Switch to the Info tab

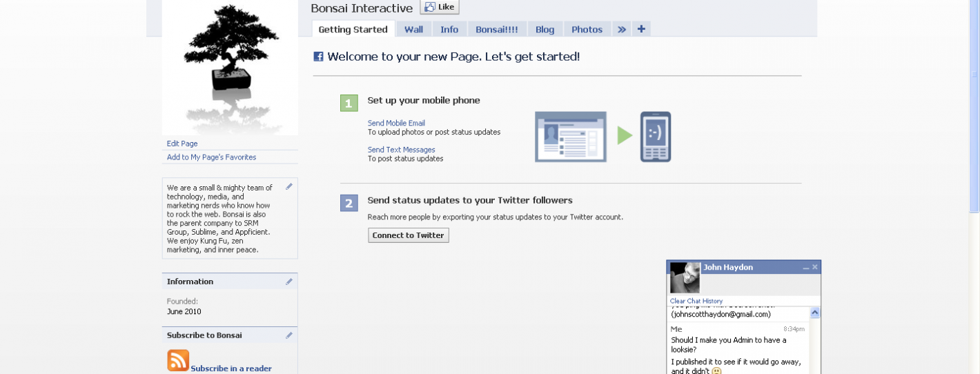point(449,29)
